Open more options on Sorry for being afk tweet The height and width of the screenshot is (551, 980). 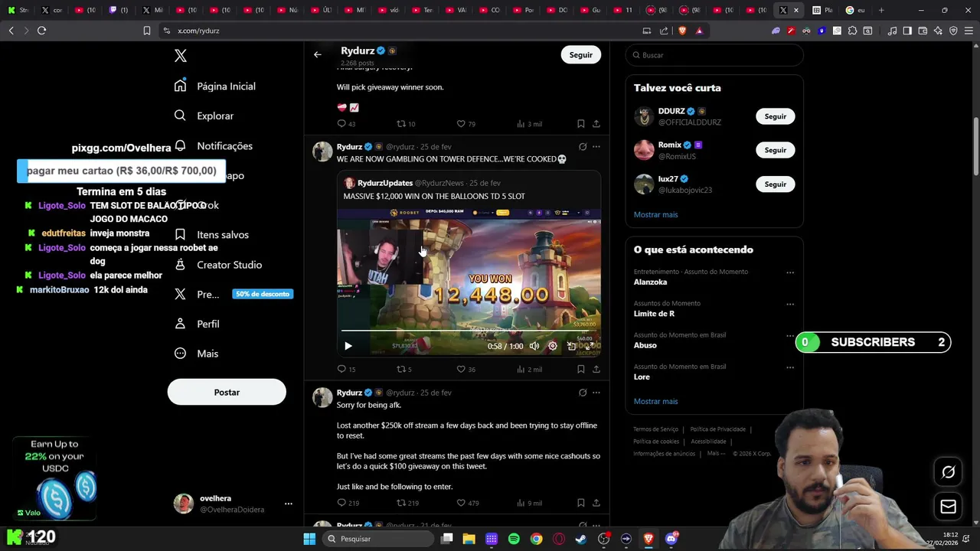pos(596,393)
